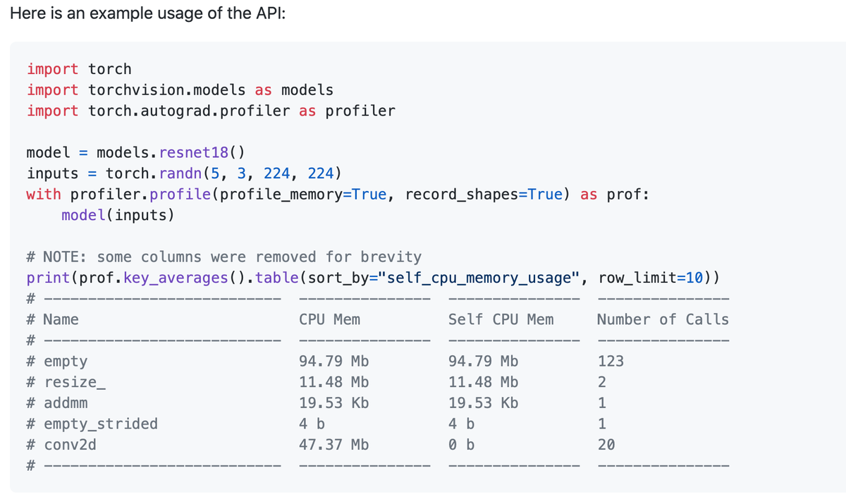Click 'profile_memory=True' in the with statement

[x=303, y=194]
